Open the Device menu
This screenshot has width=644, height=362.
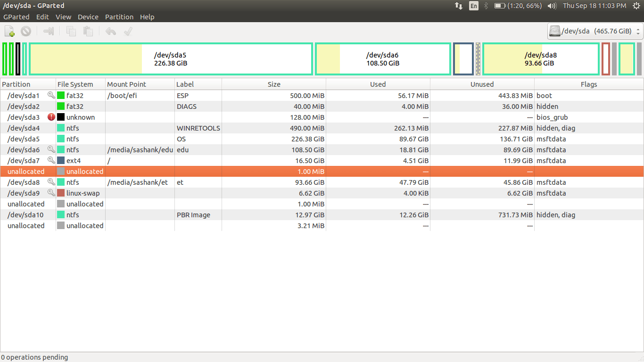click(88, 16)
